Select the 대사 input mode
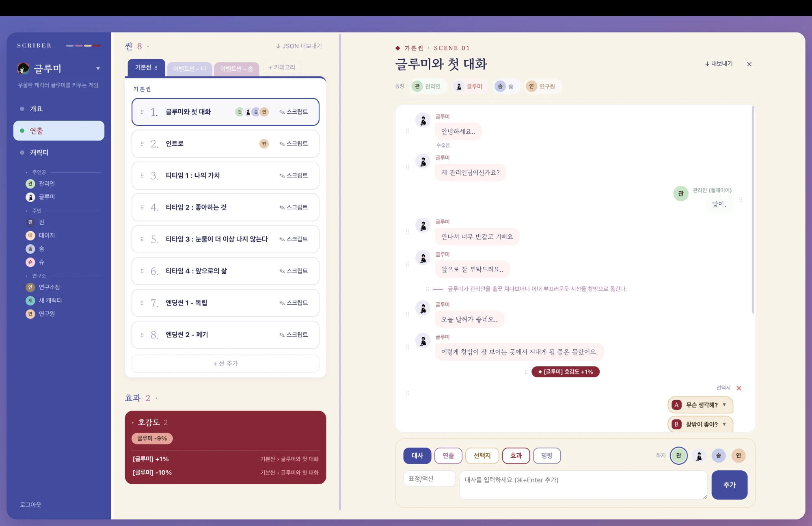The image size is (812, 526). point(417,456)
